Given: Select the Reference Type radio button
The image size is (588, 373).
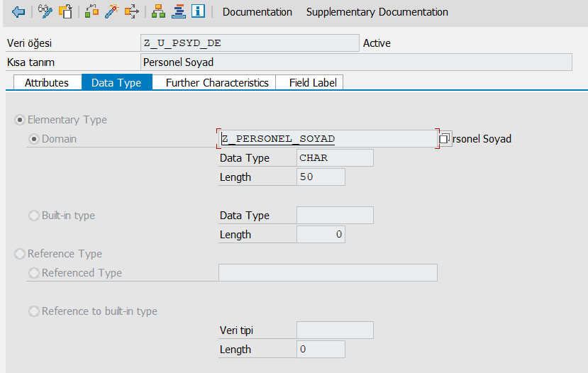Looking at the screenshot, I should (20, 254).
